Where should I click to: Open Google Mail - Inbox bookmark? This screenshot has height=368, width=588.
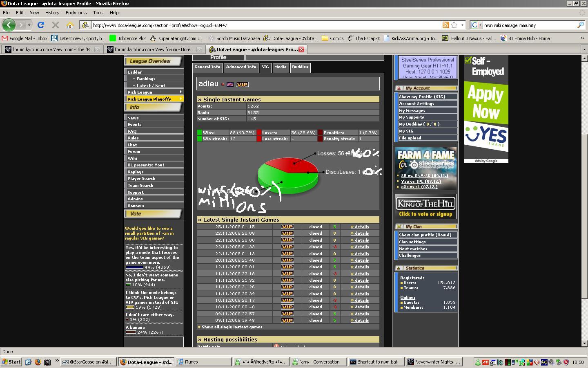point(25,38)
